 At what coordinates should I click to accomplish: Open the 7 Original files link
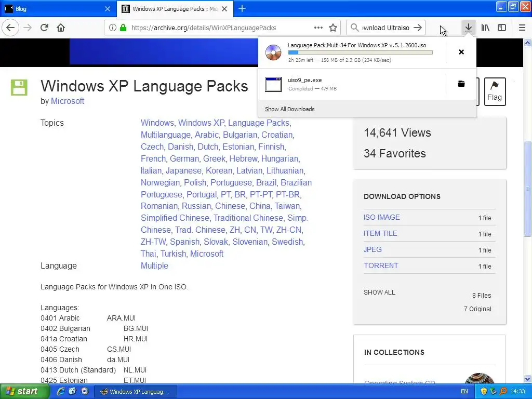tap(477, 309)
